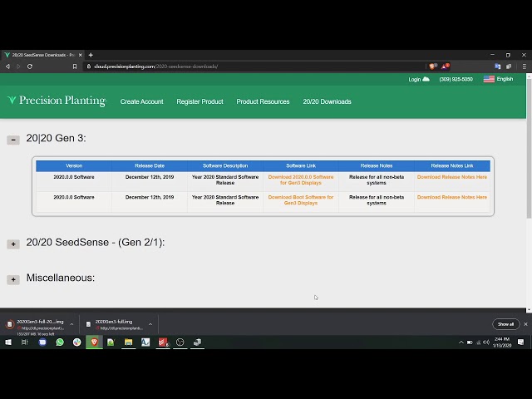Click the Brave shields icon in address bar

[432, 66]
